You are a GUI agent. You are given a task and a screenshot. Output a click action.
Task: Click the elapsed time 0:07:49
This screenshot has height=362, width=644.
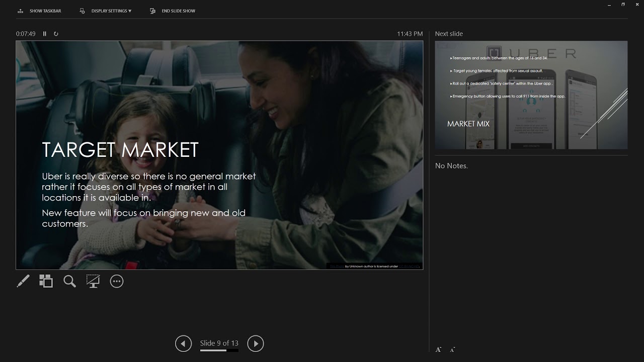26,34
